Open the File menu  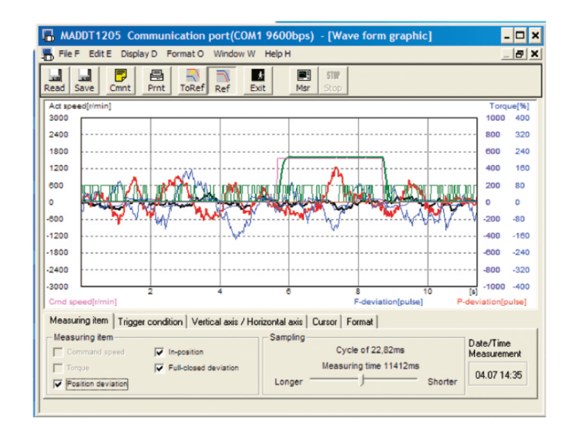pyautogui.click(x=69, y=54)
